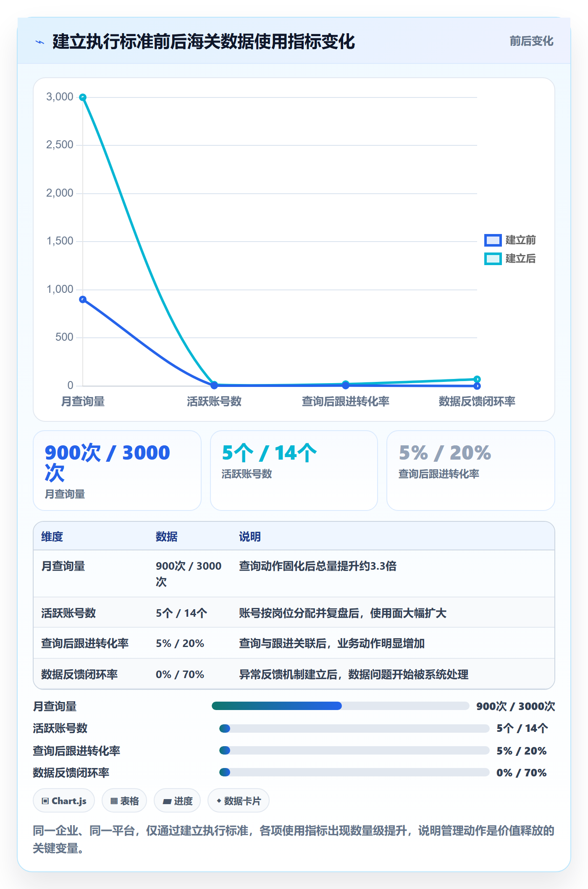Click the 3,000 y-axis tick label
Viewport: 588px width, 889px height.
tap(60, 97)
